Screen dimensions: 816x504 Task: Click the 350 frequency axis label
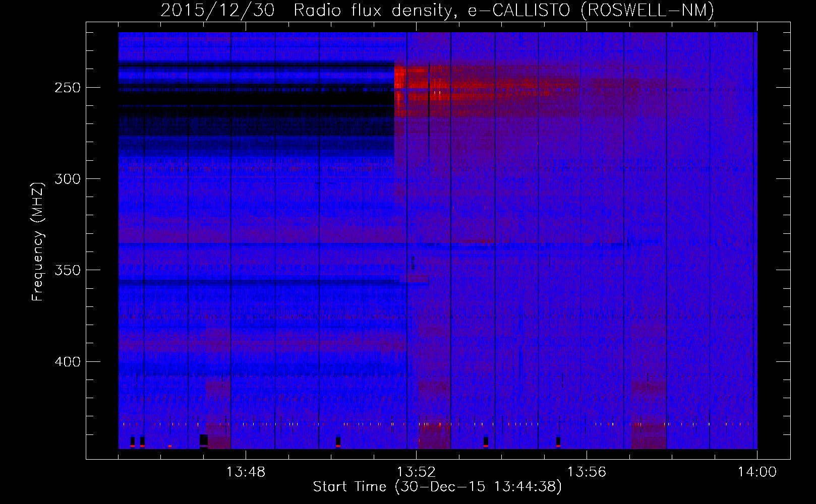tap(68, 270)
